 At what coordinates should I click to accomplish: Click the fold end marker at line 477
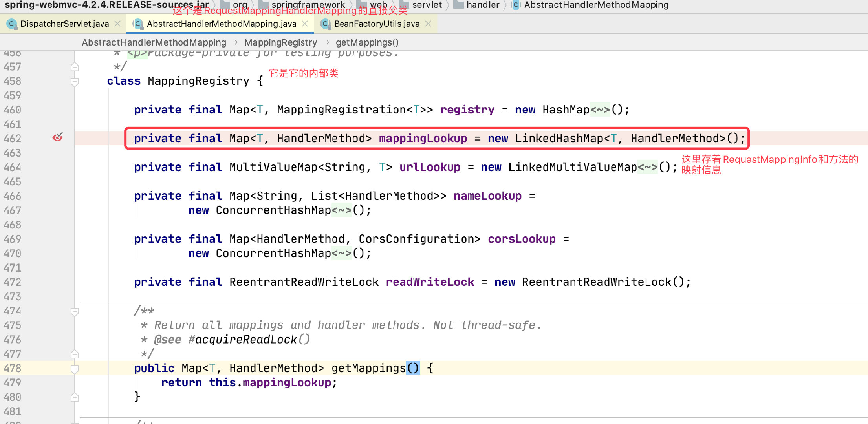click(x=75, y=354)
